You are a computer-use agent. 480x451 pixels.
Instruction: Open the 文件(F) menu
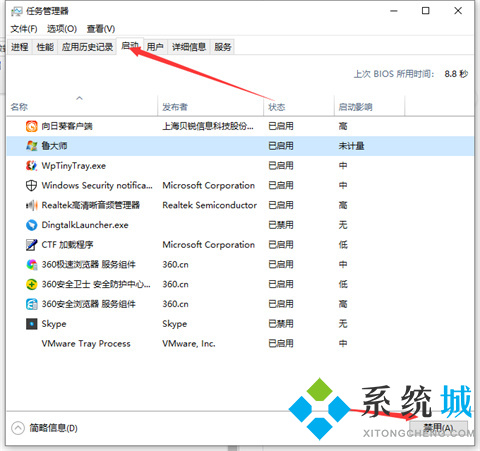24,29
